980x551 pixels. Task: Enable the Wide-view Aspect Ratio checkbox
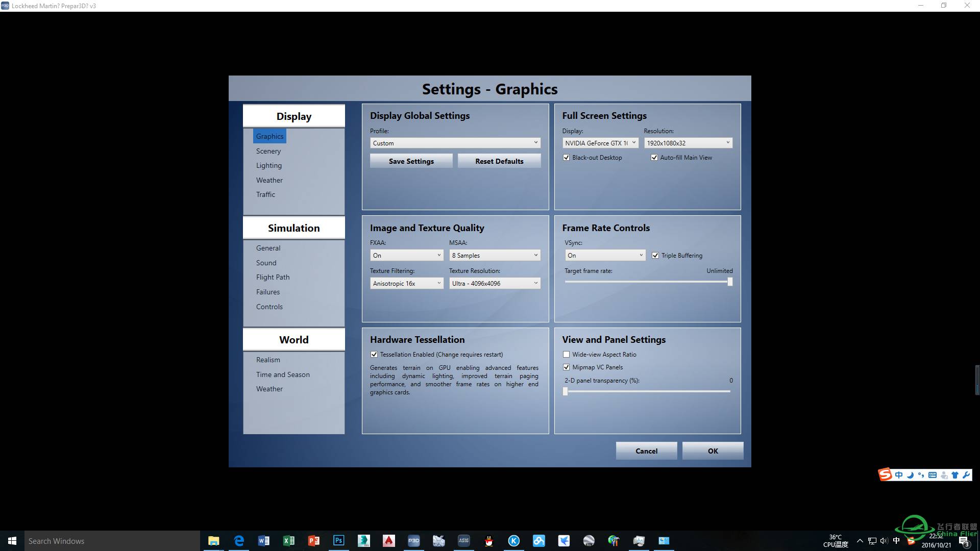pyautogui.click(x=567, y=354)
